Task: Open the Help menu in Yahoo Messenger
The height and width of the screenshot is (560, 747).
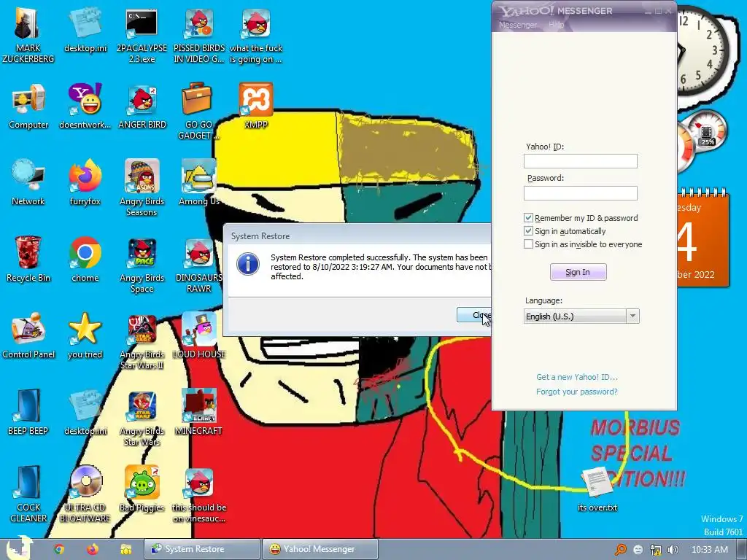Action: [556, 25]
